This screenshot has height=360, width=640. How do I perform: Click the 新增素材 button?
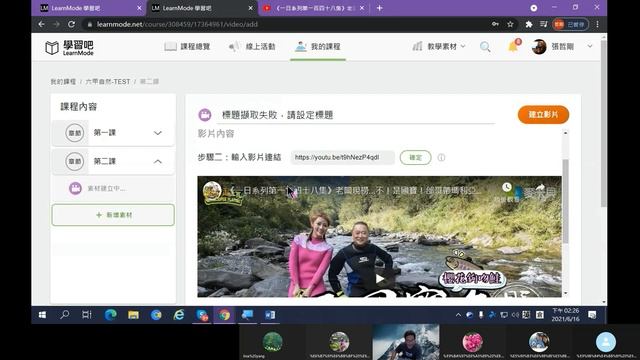(113, 215)
